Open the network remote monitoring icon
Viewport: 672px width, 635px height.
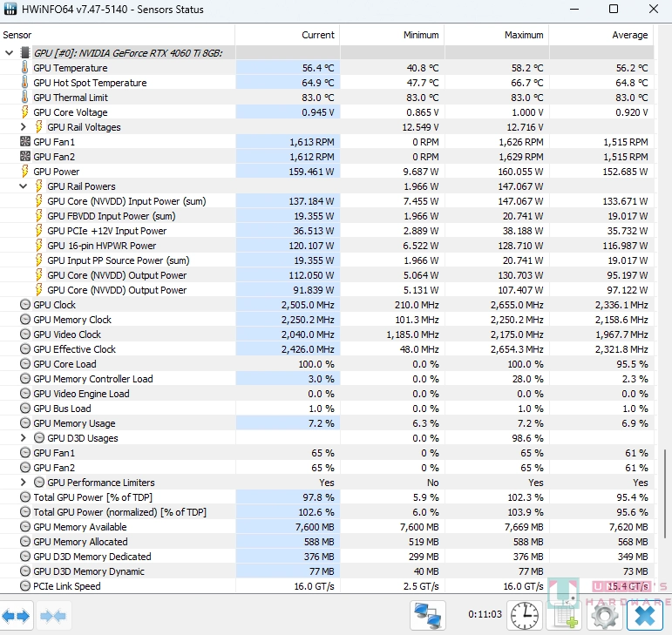tap(428, 616)
